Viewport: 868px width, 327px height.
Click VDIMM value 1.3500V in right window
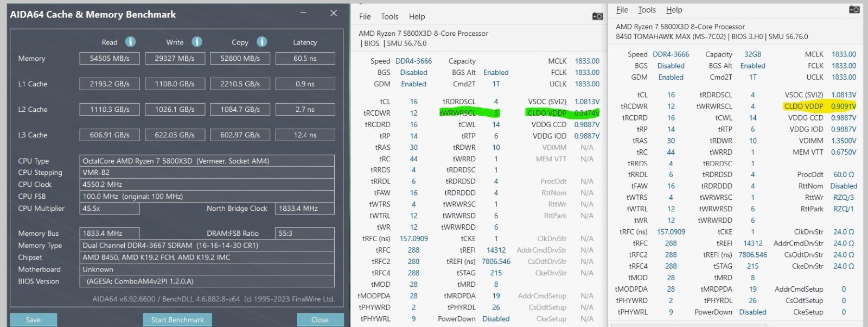[844, 141]
